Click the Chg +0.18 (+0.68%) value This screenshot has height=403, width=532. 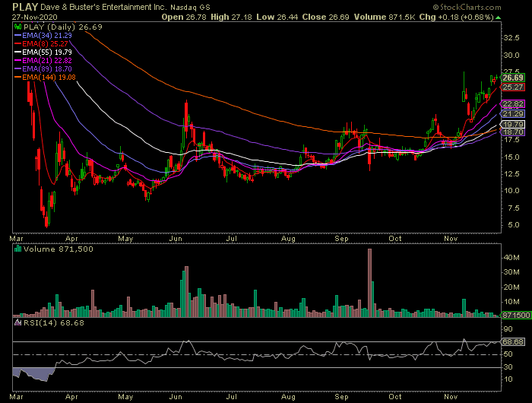tap(456, 17)
